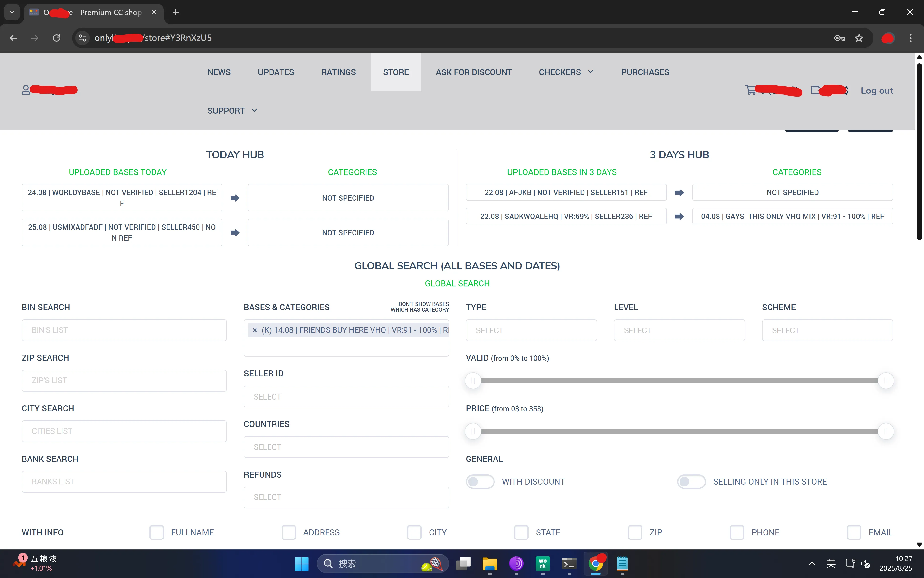Check the EMAIL checkbox
This screenshot has height=578, width=924.
854,532
